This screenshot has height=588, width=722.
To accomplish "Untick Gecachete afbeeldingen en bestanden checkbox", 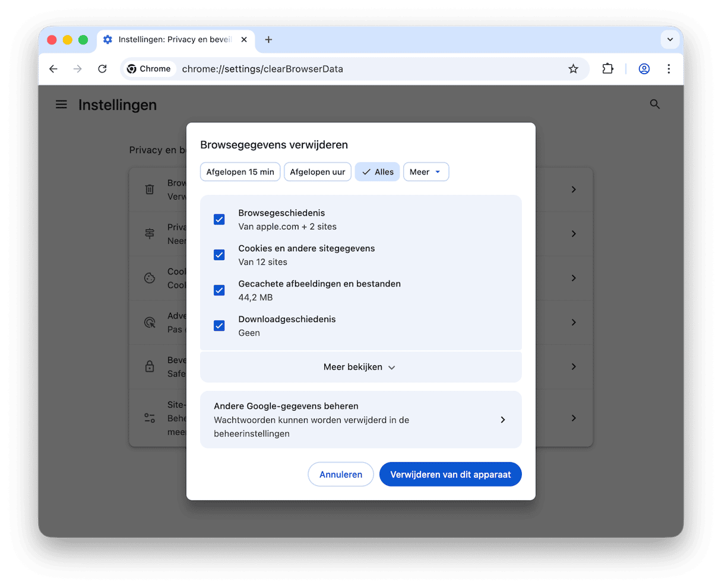I will tap(219, 290).
